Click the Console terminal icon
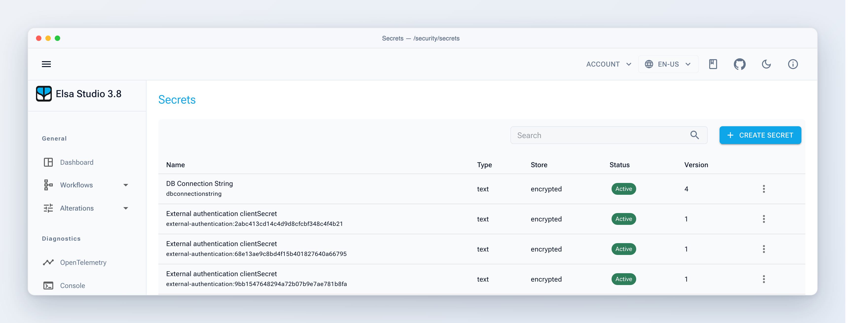 pos(48,286)
